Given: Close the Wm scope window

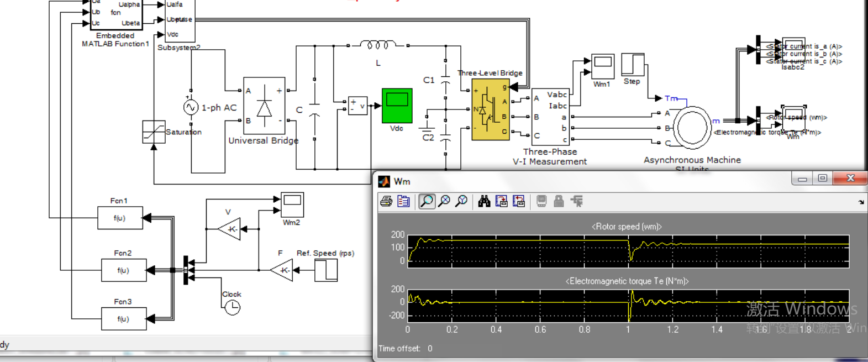Looking at the screenshot, I should pos(851,178).
